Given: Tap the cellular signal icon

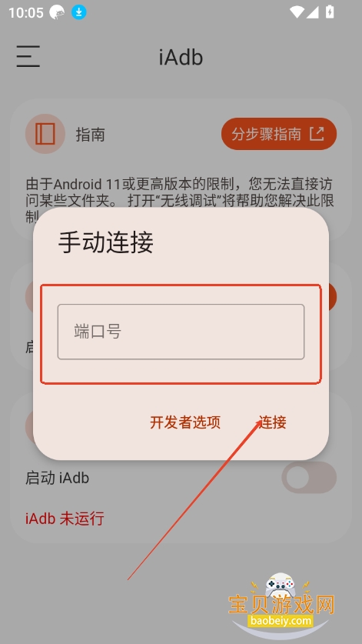Looking at the screenshot, I should point(312,12).
